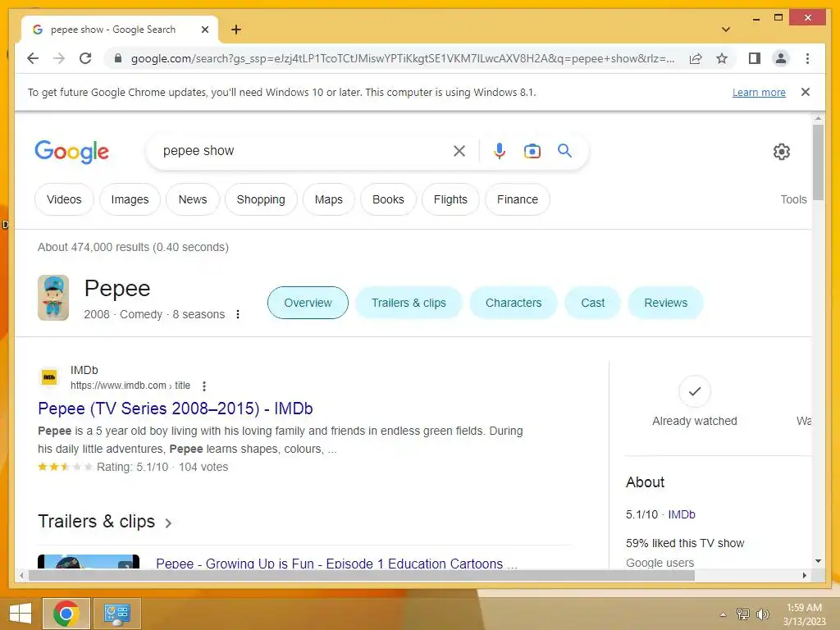View site security lock info
Screen dimensions: 840x630
pyautogui.click(x=118, y=58)
